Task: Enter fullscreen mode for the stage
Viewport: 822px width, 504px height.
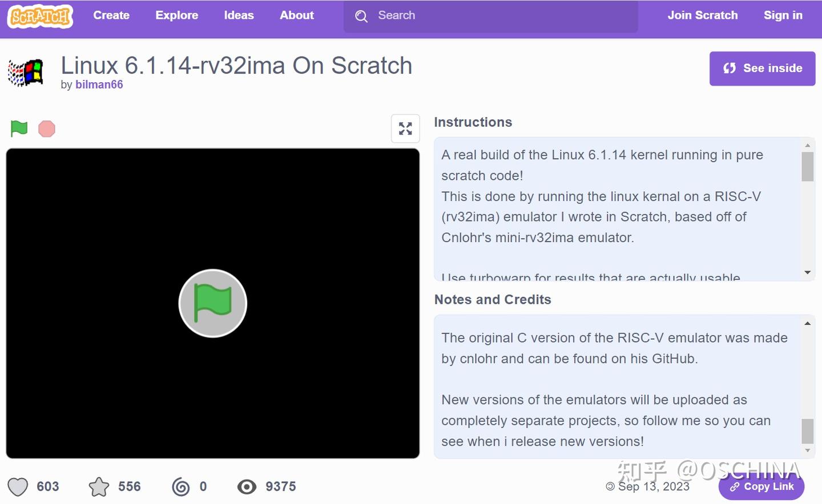Action: (405, 128)
